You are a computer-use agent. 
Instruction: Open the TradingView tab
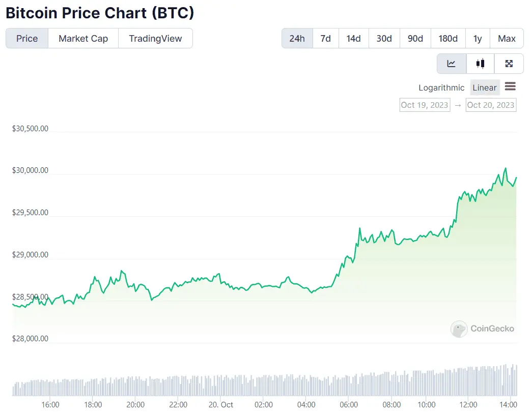(x=155, y=38)
